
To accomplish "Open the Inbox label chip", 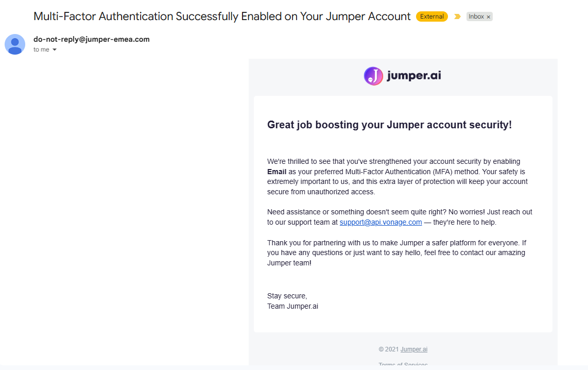I will [x=476, y=16].
